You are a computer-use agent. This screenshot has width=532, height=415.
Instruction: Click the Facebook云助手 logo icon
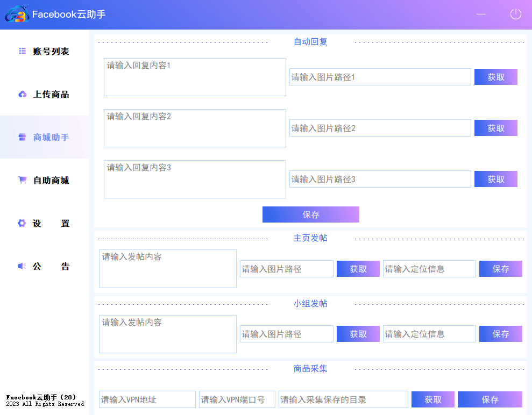tap(17, 15)
